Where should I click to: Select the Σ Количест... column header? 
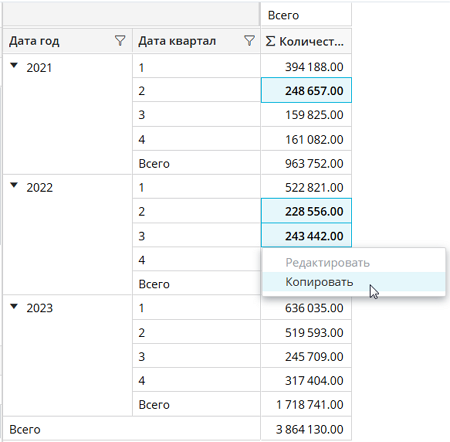point(306,41)
